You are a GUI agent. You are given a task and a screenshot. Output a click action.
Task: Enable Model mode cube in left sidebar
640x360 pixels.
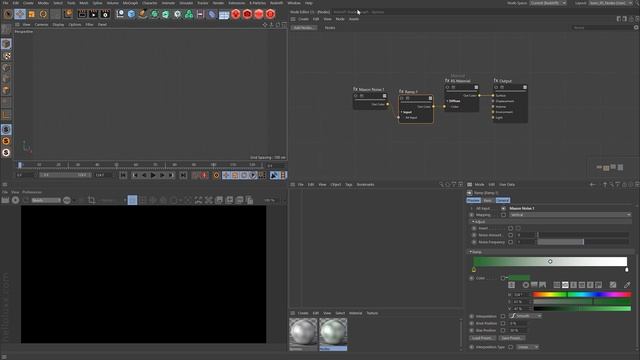tap(6, 44)
